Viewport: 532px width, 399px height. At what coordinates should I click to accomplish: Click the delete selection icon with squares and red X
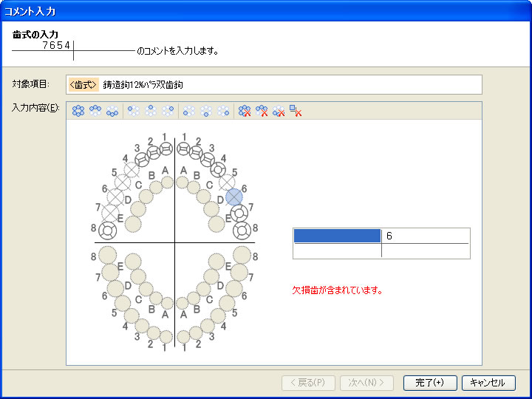296,111
